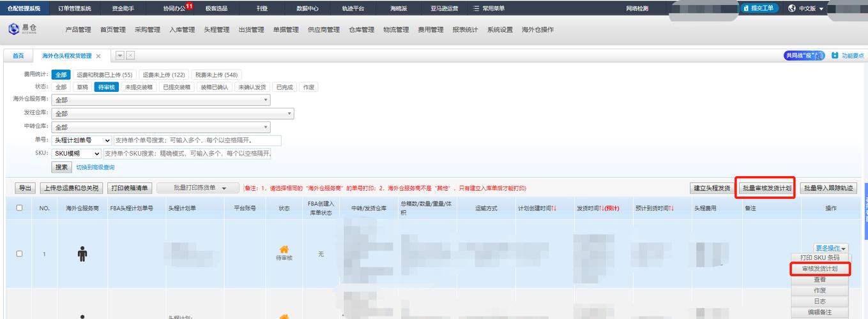Screen dimensions: 868x319
Task: Click the 搜索 button
Action: point(61,167)
